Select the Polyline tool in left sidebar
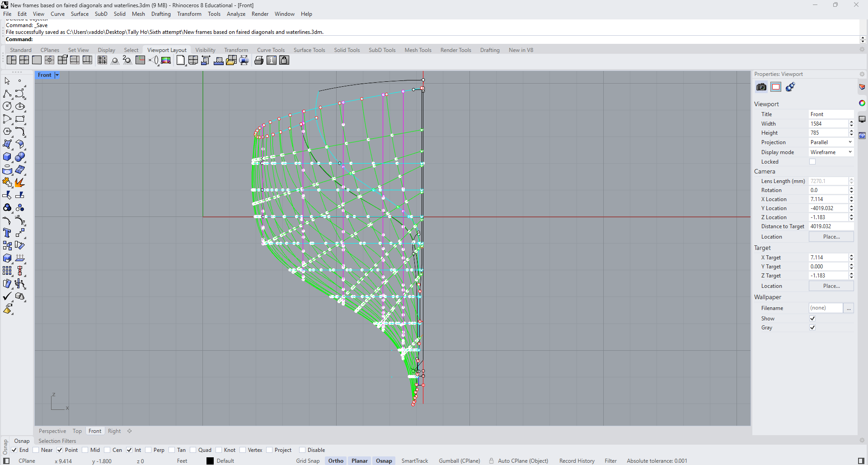The height and width of the screenshot is (465, 868). pos(7,94)
